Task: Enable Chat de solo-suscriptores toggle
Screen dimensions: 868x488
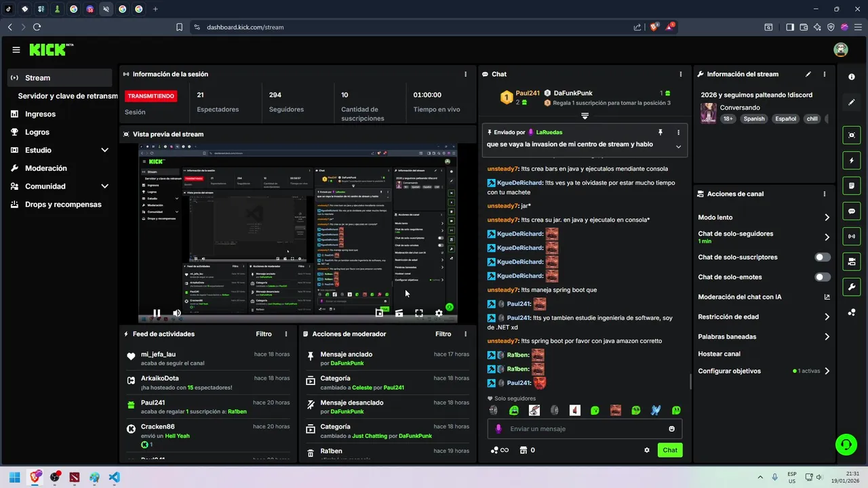Action: point(823,258)
